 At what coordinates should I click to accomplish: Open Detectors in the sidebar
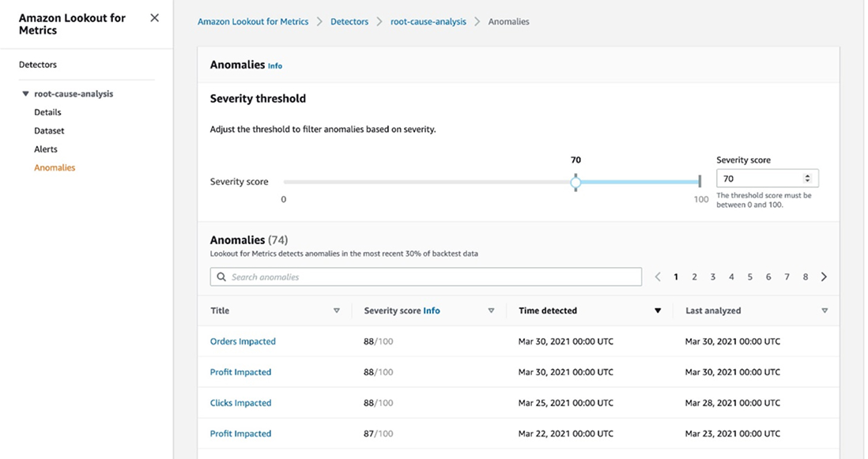pos(38,64)
